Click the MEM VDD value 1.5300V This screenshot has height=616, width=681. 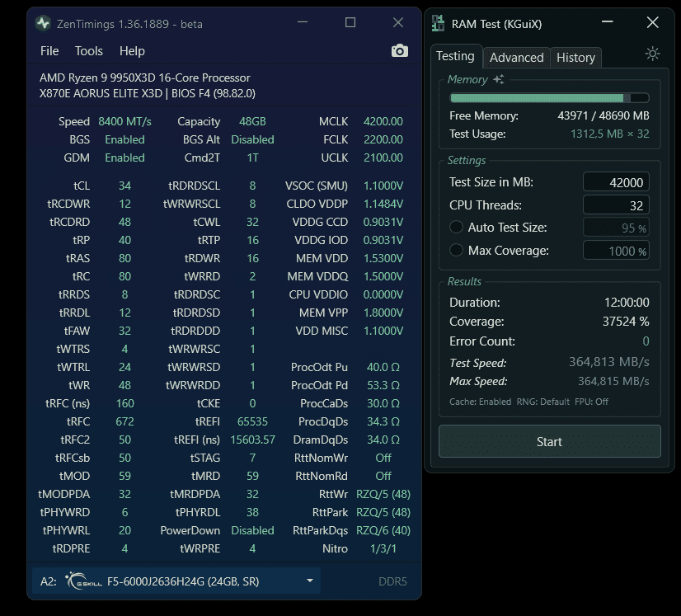tap(383, 258)
